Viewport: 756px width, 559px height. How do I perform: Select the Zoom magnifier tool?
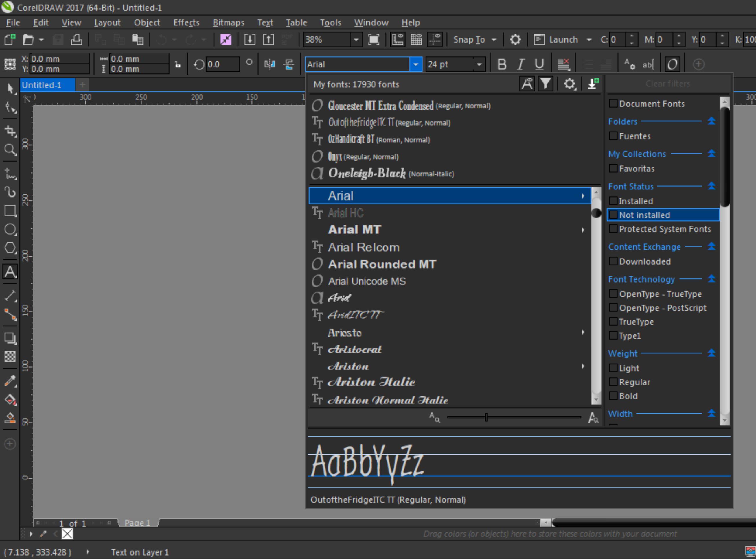10,150
